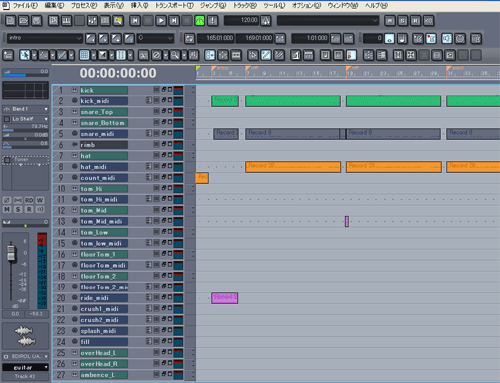Click the icon right of 1:01:000 field

336,39
